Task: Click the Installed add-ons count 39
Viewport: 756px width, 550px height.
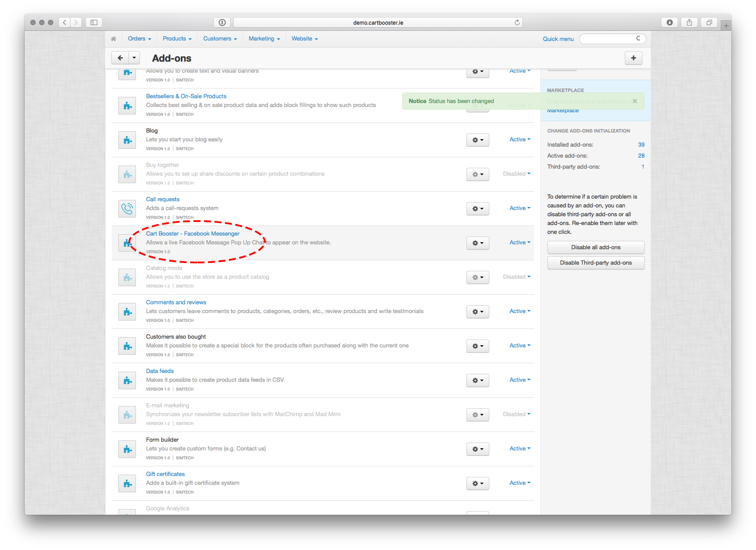Action: coord(641,145)
